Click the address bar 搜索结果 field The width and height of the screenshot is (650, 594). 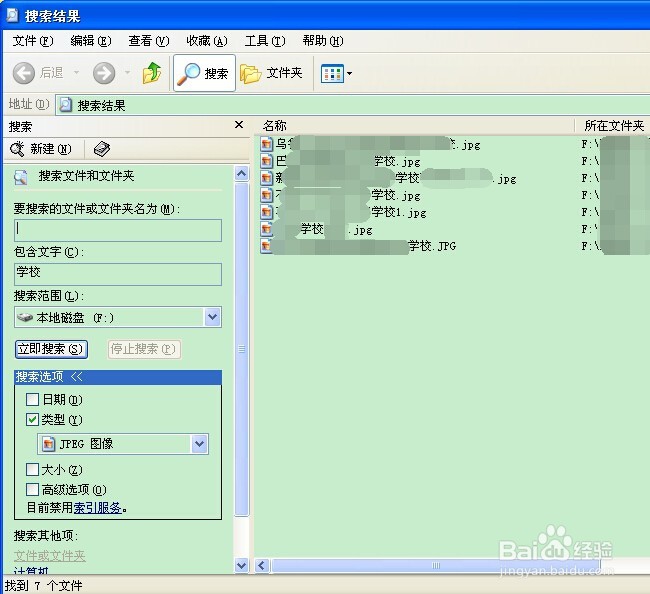[352, 105]
